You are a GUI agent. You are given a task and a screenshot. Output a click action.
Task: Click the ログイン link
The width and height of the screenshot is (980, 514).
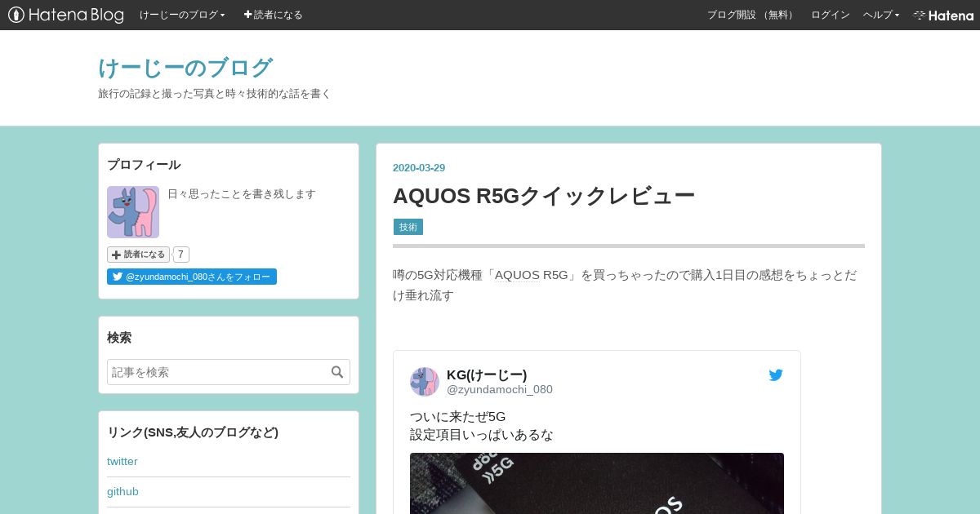tap(831, 15)
